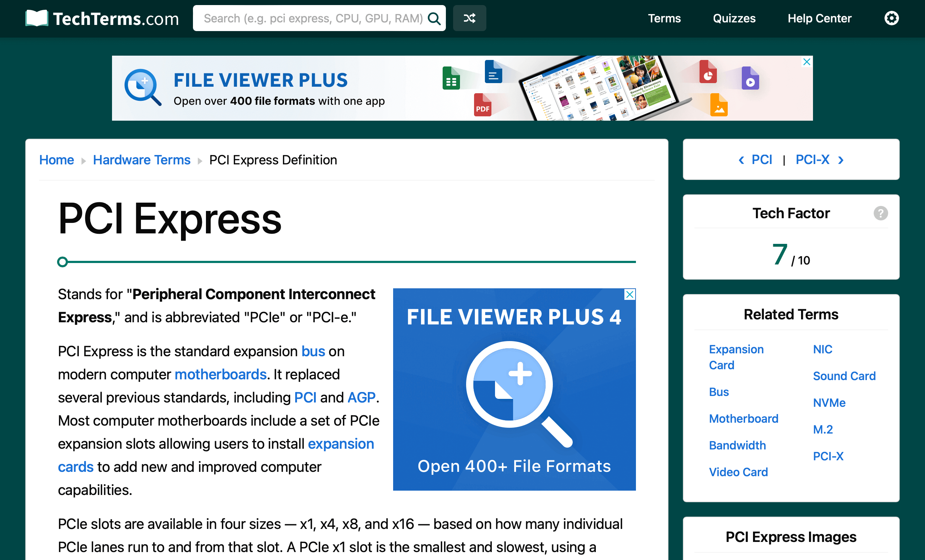Viewport: 925px width, 560px height.
Task: Go to Home breadcrumb
Action: pyautogui.click(x=57, y=160)
